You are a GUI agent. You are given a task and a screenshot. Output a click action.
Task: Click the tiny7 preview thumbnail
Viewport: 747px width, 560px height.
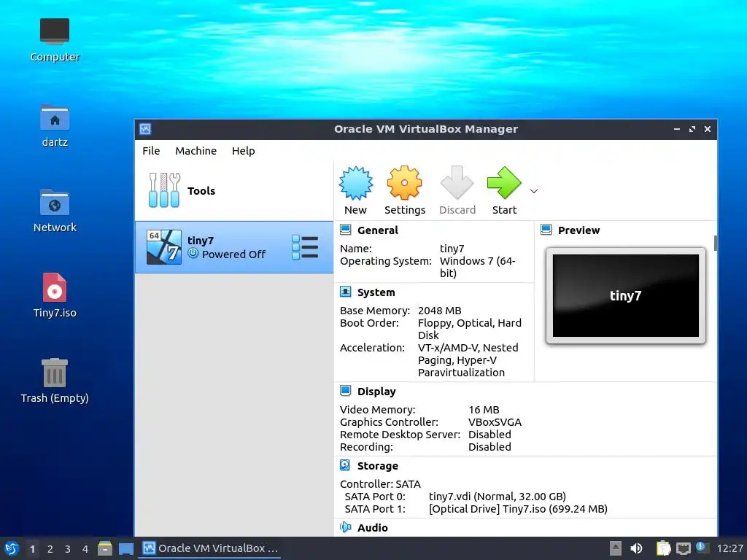pyautogui.click(x=625, y=295)
